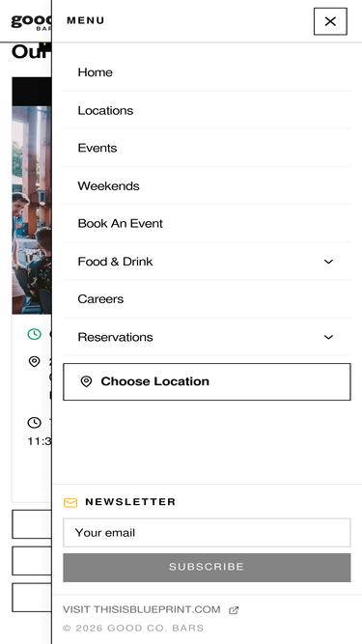Open the Careers menu item
The image size is (362, 644).
click(x=207, y=299)
